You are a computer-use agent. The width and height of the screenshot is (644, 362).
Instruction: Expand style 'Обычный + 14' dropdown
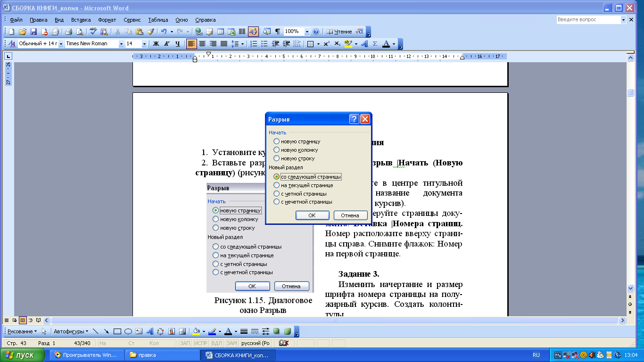pyautogui.click(x=61, y=44)
